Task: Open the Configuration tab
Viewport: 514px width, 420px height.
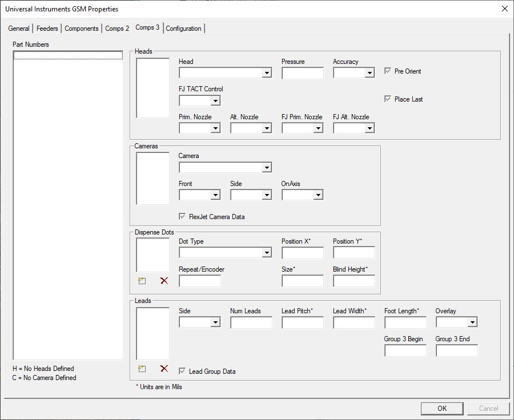Action: tap(184, 28)
